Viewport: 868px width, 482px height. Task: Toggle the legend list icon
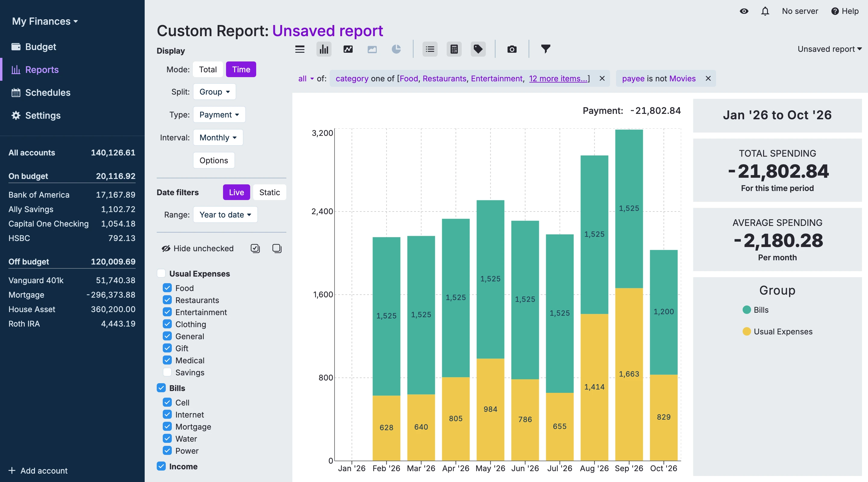tap(430, 49)
